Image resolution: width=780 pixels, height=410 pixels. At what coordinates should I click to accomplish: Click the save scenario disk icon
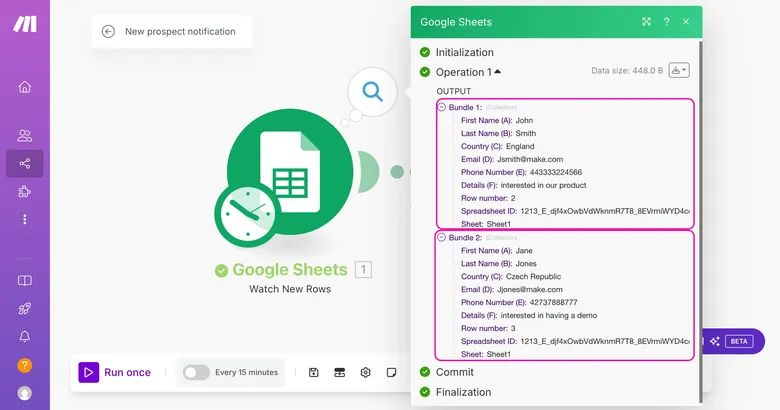click(313, 372)
